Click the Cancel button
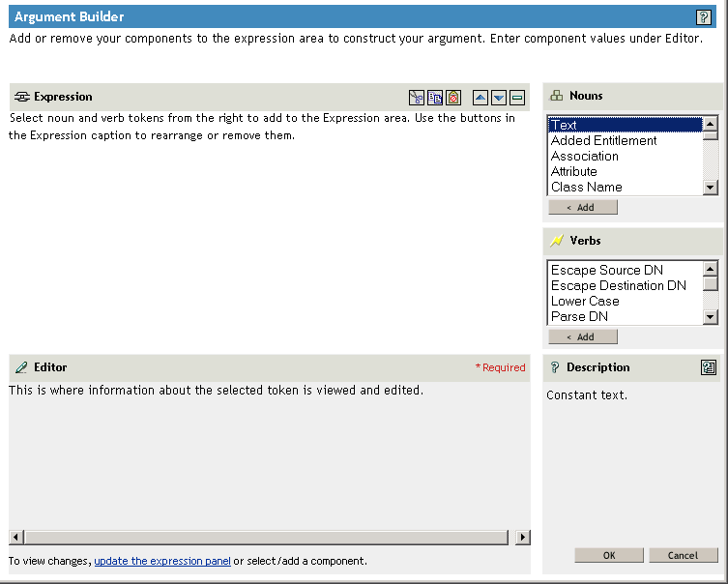The width and height of the screenshot is (728, 584). 683,555
